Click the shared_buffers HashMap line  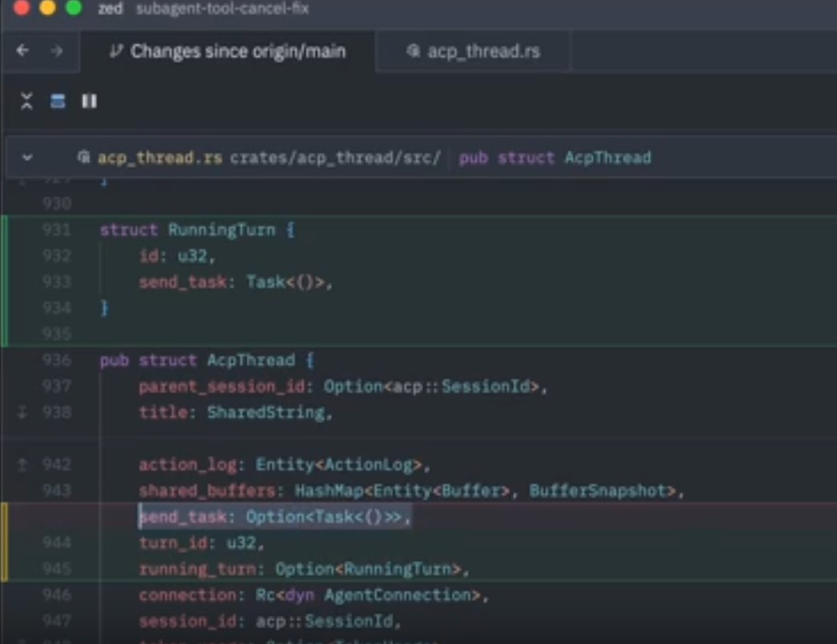411,491
